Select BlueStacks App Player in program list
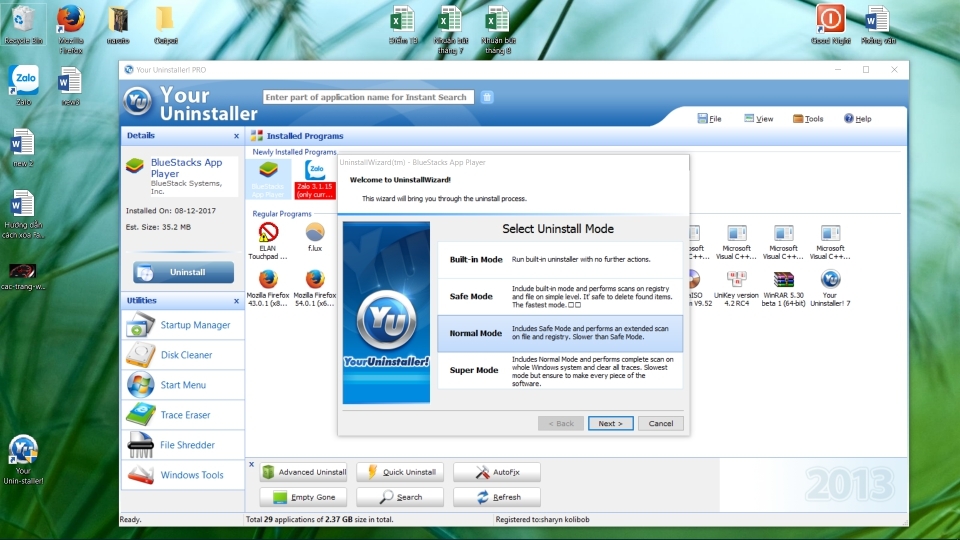960x540 pixels. click(268, 179)
